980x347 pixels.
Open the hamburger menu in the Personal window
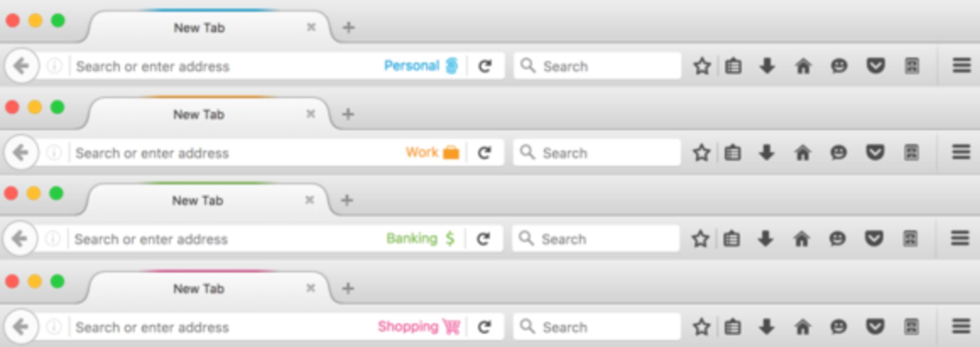pos(962,65)
